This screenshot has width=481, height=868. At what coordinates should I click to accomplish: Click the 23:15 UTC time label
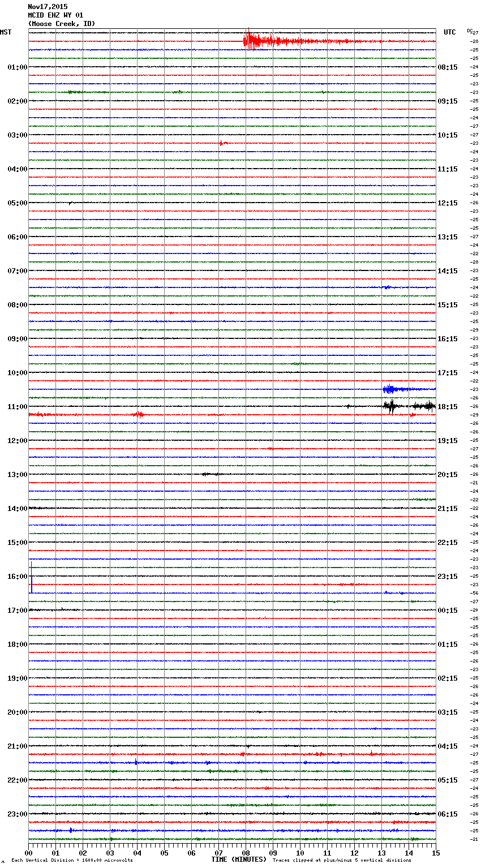448,577
